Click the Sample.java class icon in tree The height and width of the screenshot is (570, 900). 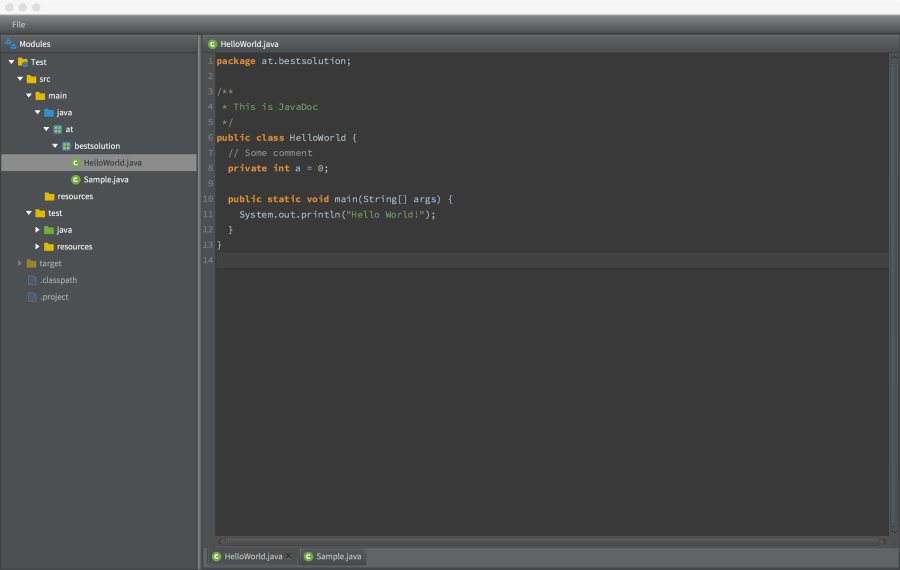pos(75,180)
